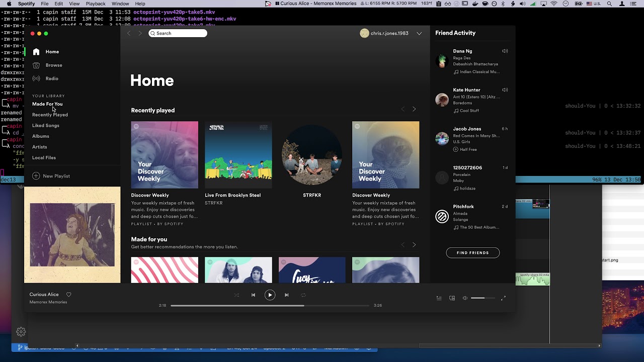The image size is (644, 362).
Task: Go back using the navigation arrow
Action: 129,33
